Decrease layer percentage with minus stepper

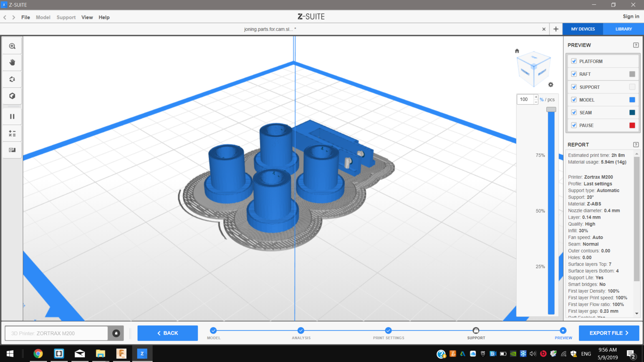[x=536, y=101]
